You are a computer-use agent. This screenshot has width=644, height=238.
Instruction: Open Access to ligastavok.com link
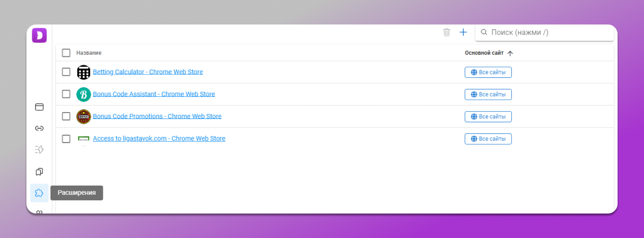point(159,139)
